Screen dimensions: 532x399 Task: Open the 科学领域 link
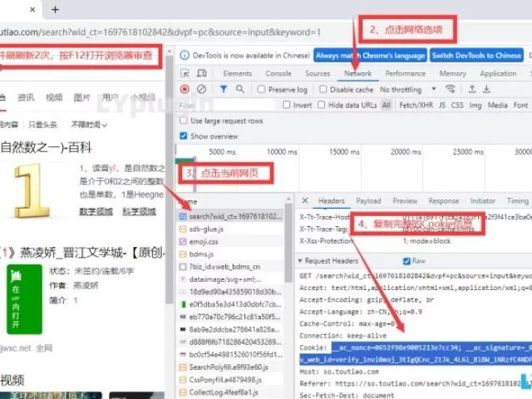139,211
